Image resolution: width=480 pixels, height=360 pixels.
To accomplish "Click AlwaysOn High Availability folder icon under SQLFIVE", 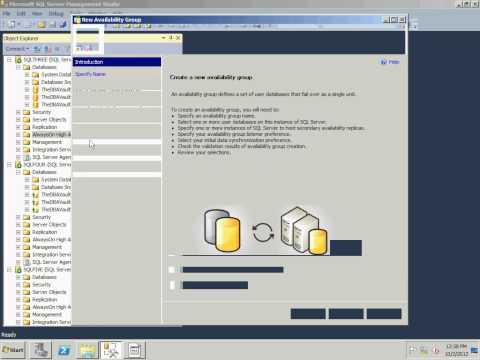I will (x=27, y=307).
